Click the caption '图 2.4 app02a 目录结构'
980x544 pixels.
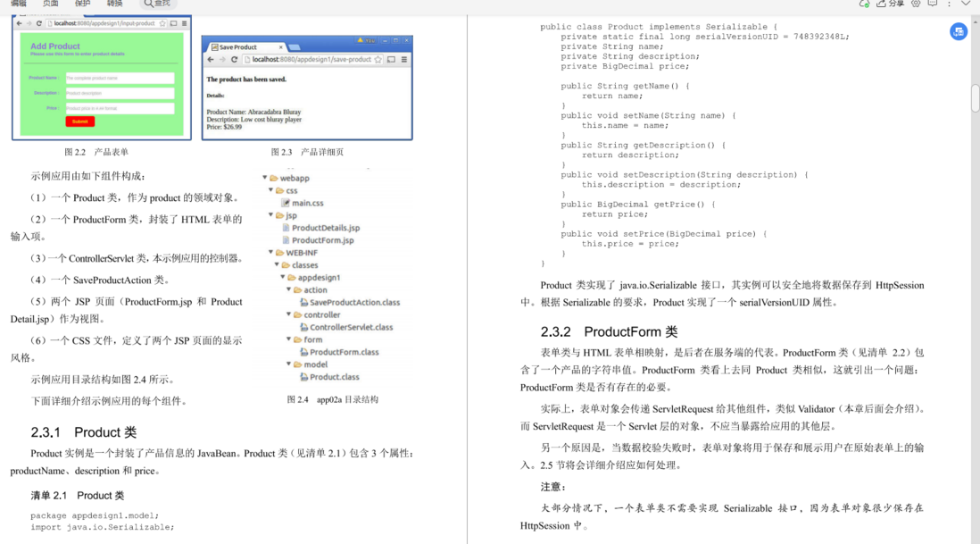(333, 399)
